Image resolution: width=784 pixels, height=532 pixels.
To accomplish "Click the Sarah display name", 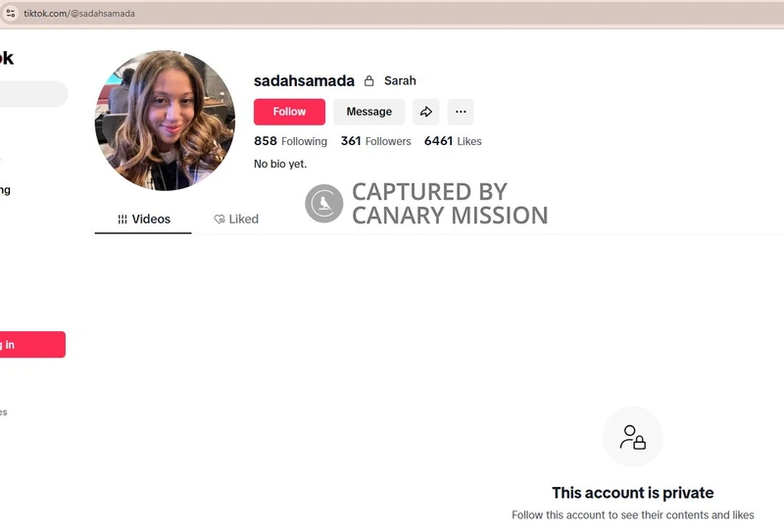I will coord(400,80).
